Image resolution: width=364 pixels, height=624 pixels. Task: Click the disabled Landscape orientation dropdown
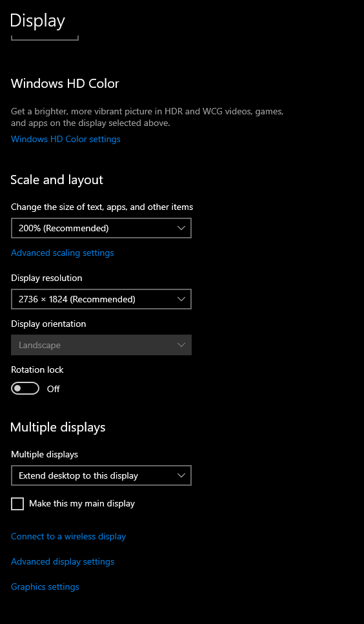tap(101, 345)
